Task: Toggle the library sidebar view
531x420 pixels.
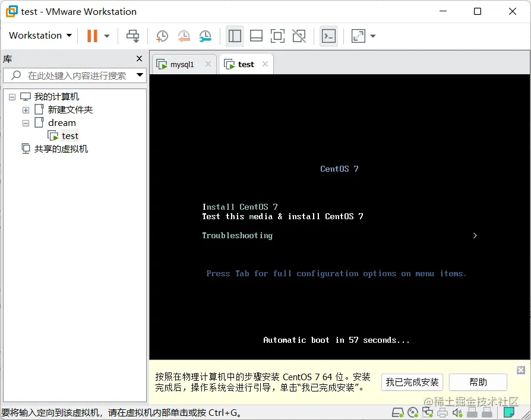Action: [235, 36]
